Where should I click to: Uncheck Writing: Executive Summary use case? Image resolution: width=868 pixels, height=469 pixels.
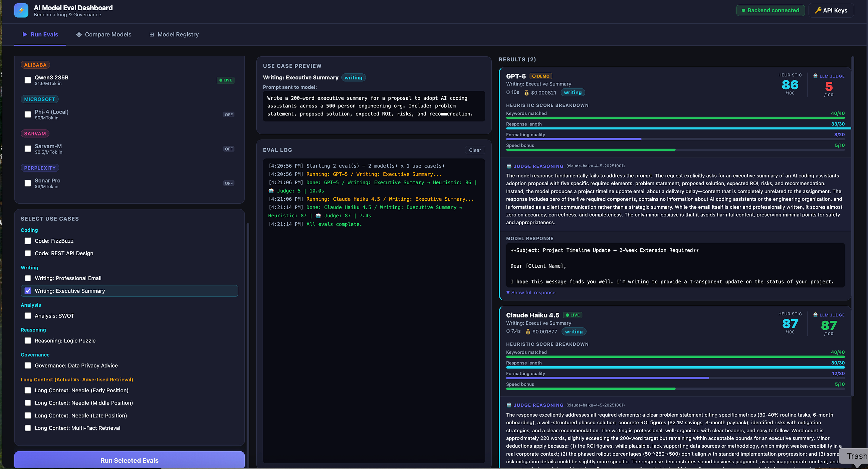coord(28,291)
